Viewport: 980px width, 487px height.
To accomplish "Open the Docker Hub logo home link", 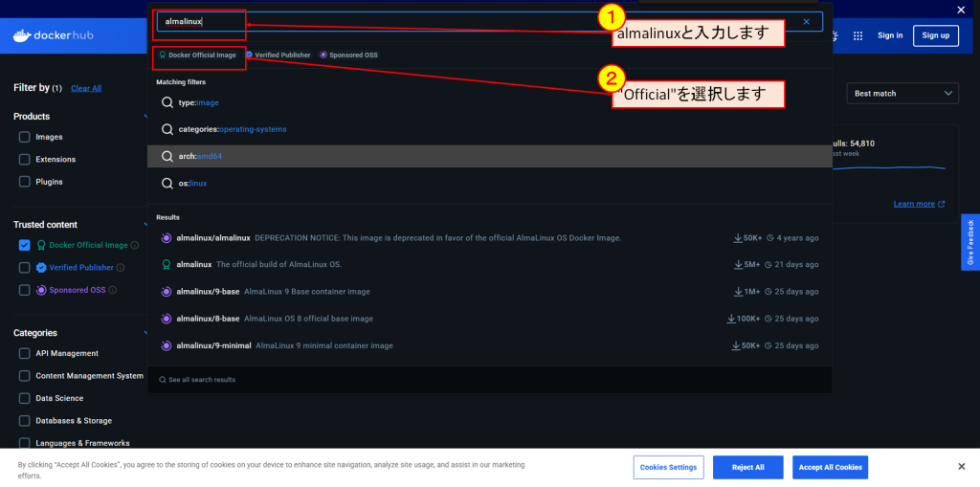I will tap(54, 35).
